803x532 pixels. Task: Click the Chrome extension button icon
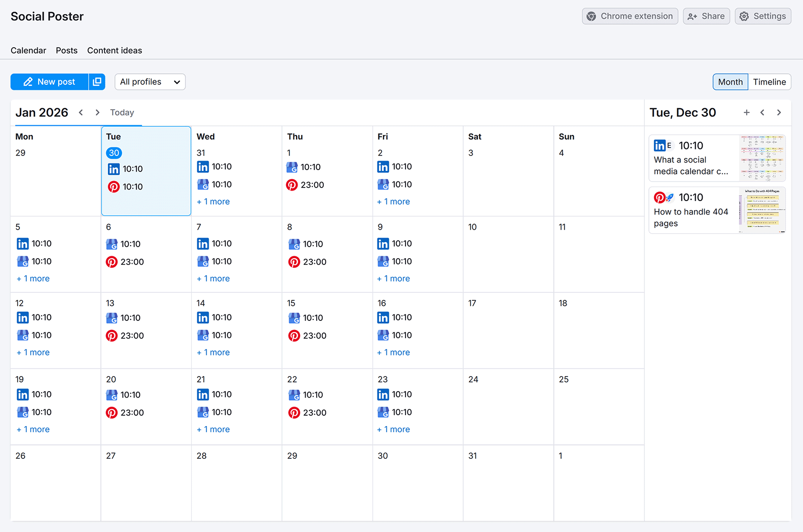pos(592,16)
